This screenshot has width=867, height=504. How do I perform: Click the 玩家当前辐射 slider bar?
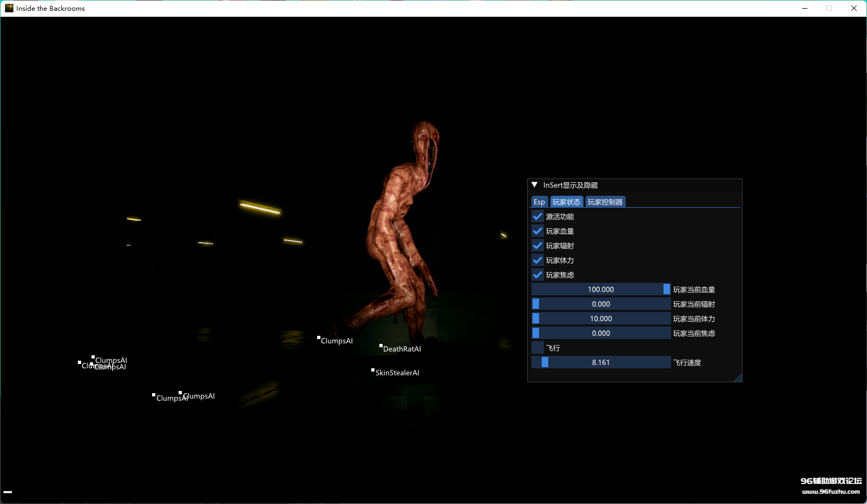point(601,304)
